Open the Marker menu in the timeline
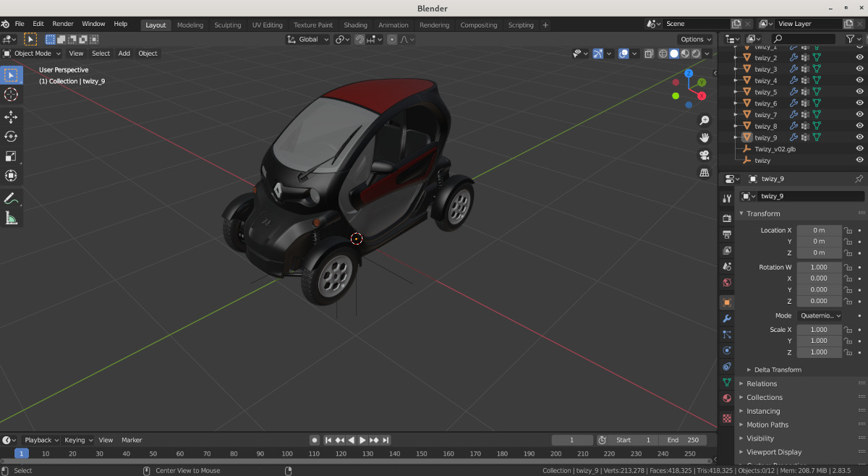The image size is (868, 476). click(132, 440)
